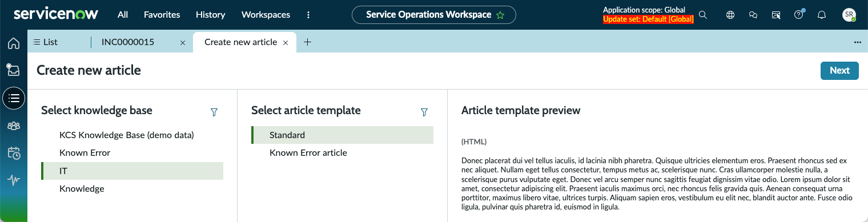Select KCS Knowledge Base (demo data)
This screenshot has height=222, width=868.
tap(132, 135)
